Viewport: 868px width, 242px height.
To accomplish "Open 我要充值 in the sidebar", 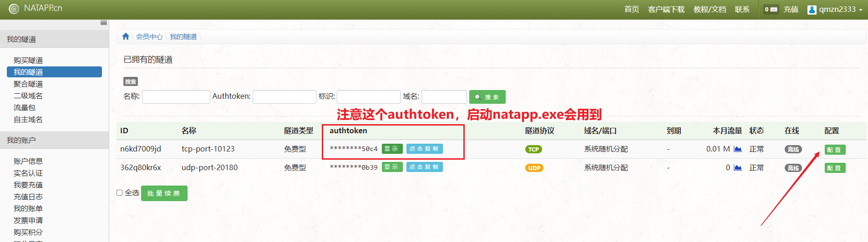I will click(x=28, y=185).
